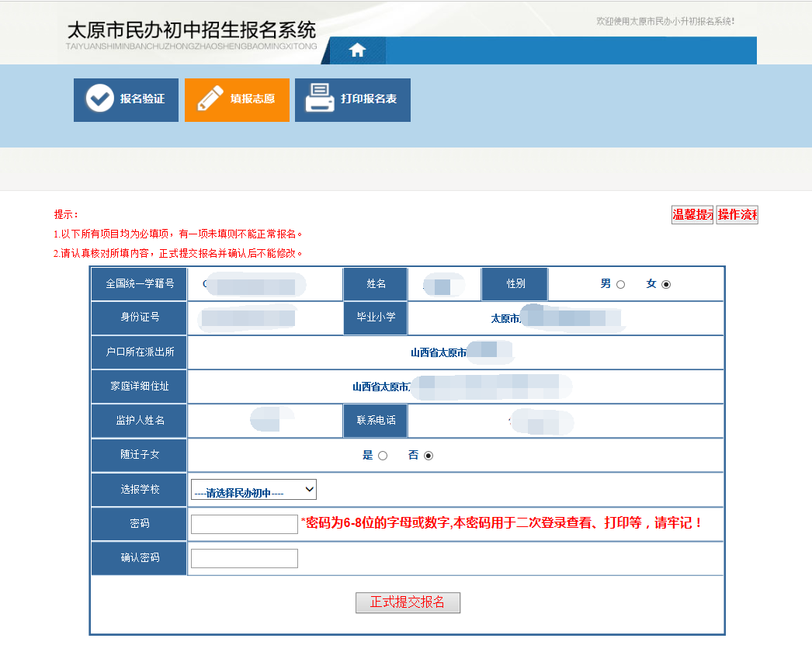The image size is (812, 666).
Task: Click the 操作流程 button
Action: click(x=737, y=215)
